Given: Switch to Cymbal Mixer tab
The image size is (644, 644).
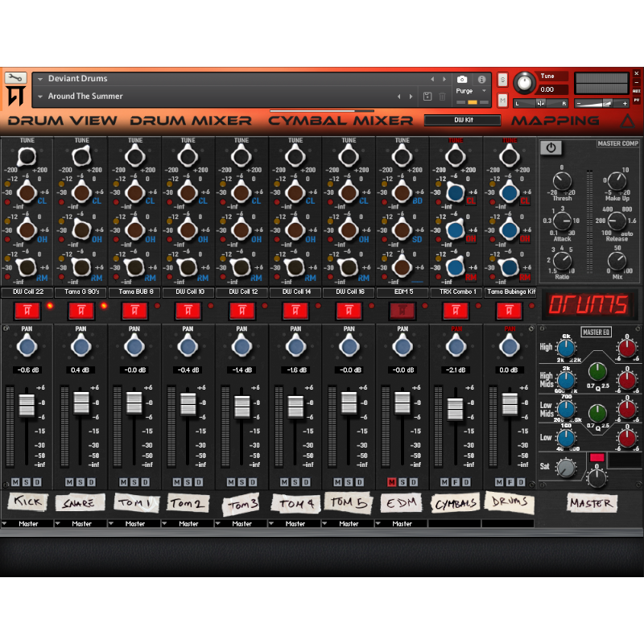Looking at the screenshot, I should coord(341,120).
